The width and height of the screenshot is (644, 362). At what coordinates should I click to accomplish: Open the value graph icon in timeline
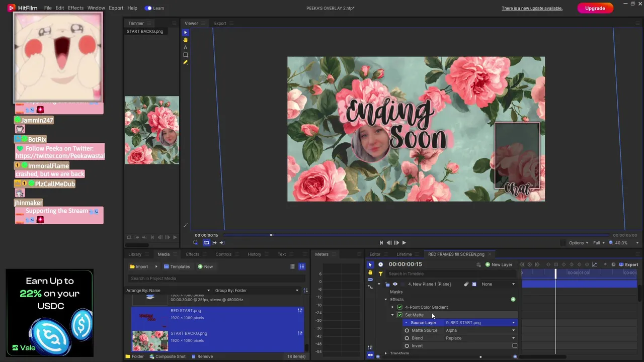[x=595, y=264]
